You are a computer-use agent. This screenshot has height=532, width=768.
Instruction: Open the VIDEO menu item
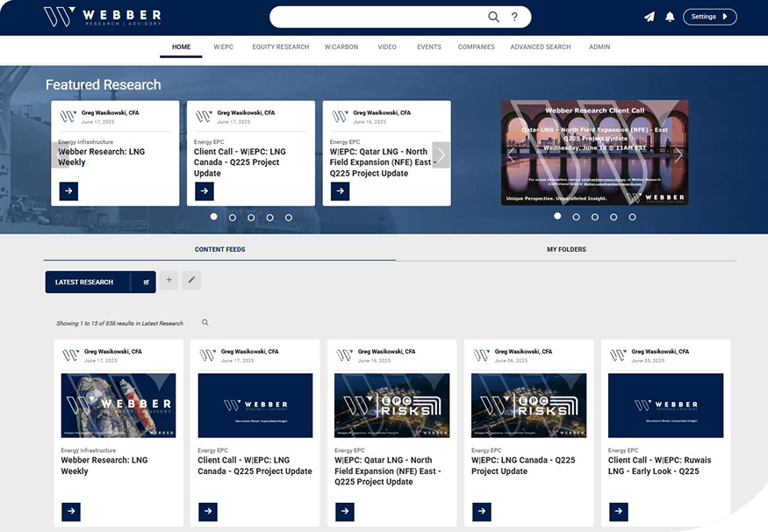387,47
